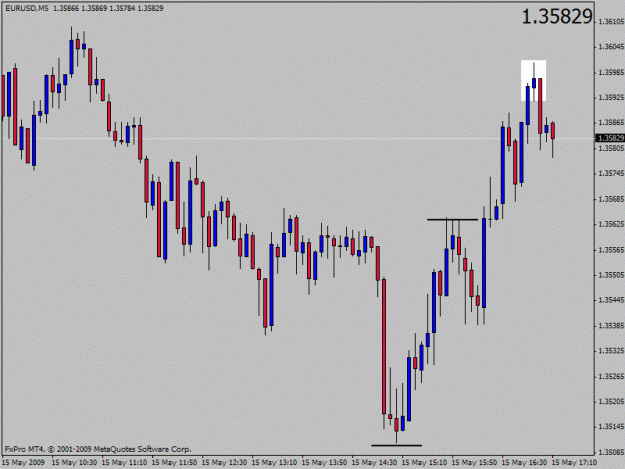
Task: Click the current price label 1.35829 on axis
Action: pos(610,138)
